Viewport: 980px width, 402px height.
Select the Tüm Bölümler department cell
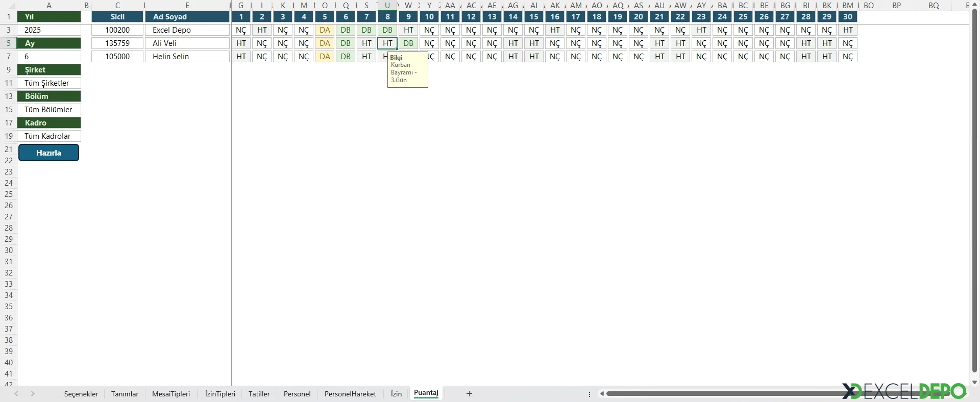(49, 110)
